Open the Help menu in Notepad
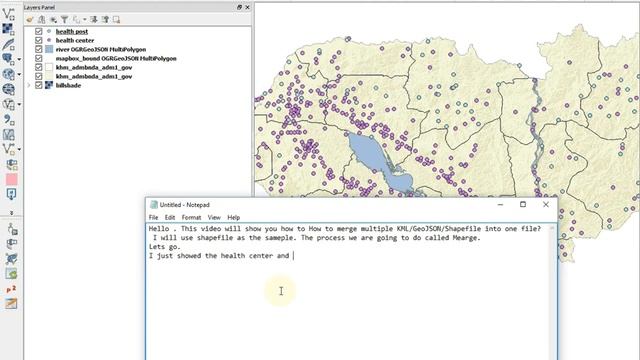640x360 pixels. pos(233,218)
